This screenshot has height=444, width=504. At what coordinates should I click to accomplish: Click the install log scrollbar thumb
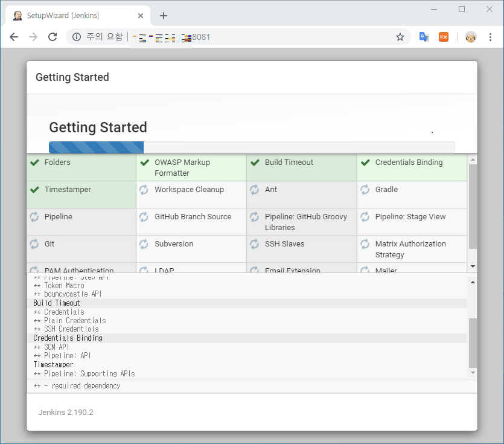click(473, 343)
